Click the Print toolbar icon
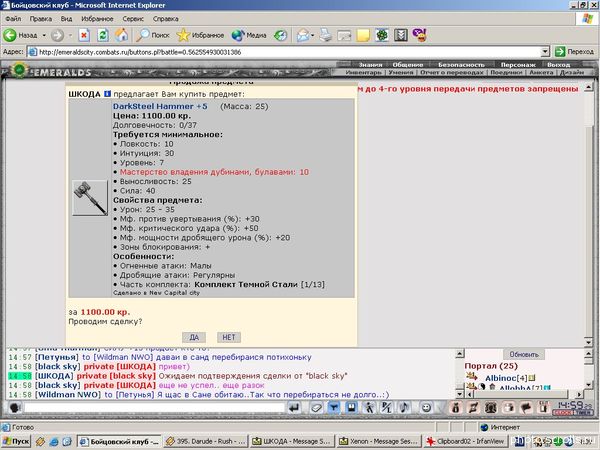Screen dimensions: 600x450 pos(326,35)
